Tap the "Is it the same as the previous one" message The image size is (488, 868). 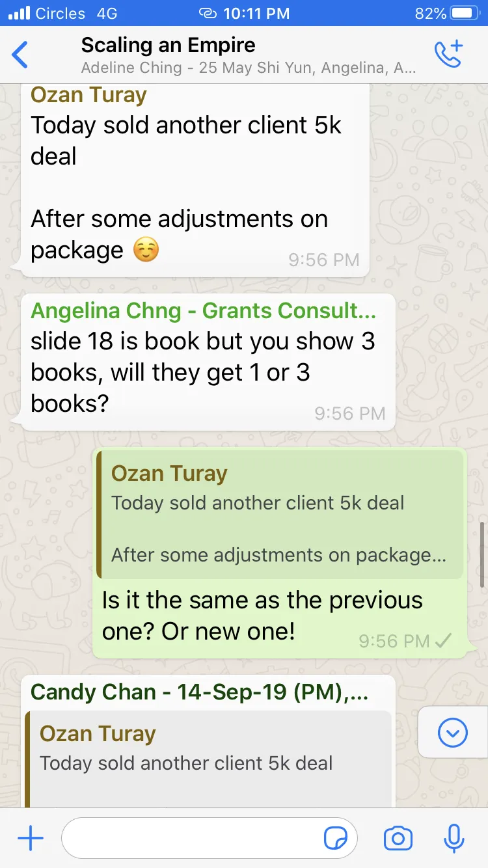click(262, 616)
